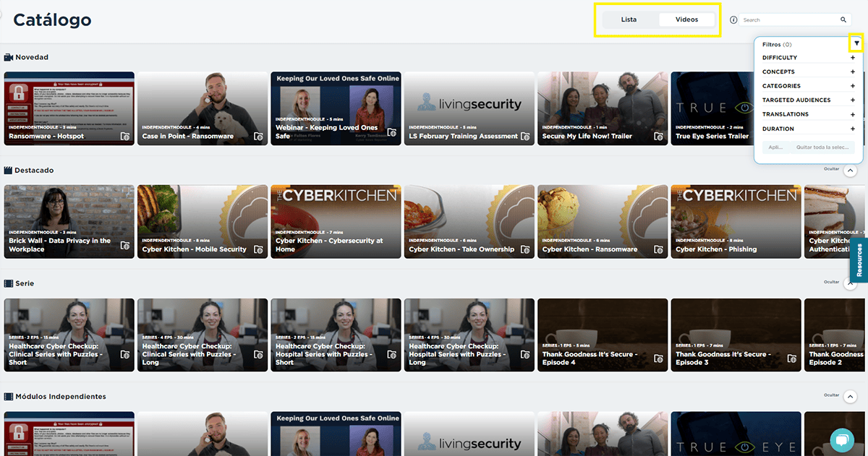Screen dimensions: 868x456
Task: Toggle the filter funnel icon
Action: (856, 43)
